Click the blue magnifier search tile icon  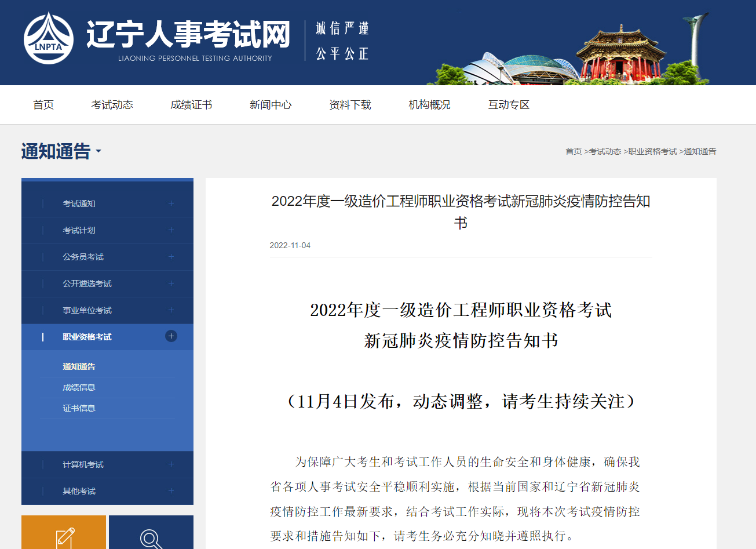click(x=151, y=537)
